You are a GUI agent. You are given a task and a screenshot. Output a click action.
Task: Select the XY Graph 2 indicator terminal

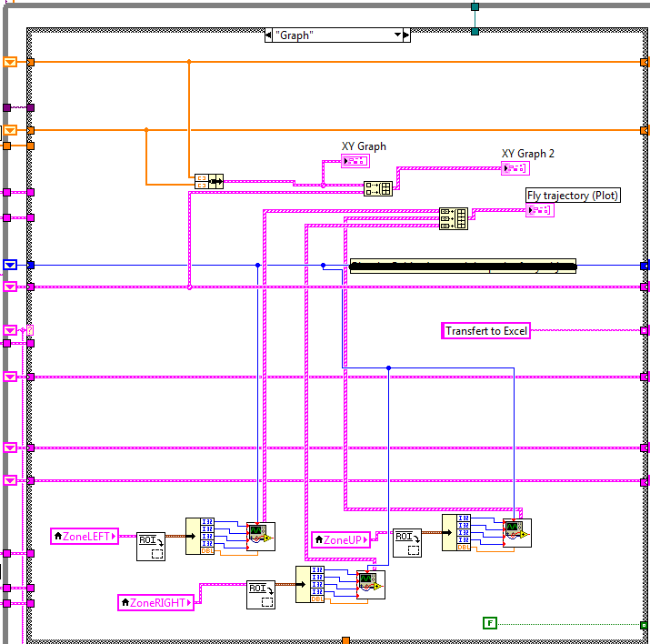pos(515,168)
